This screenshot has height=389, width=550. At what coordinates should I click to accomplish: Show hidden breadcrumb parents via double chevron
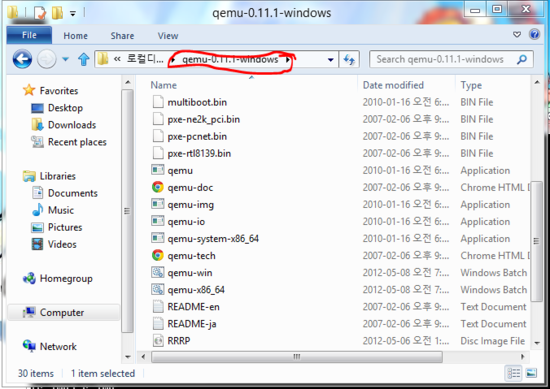click(x=117, y=59)
